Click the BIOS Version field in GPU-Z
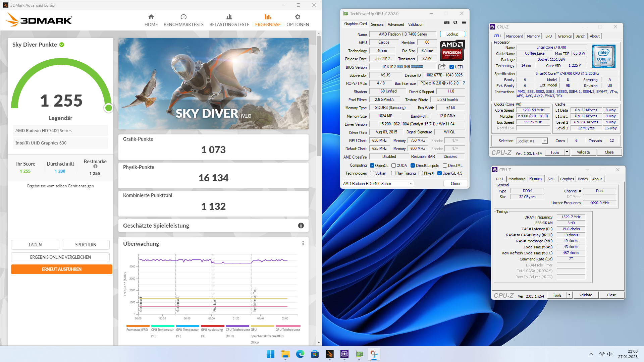 tap(402, 67)
